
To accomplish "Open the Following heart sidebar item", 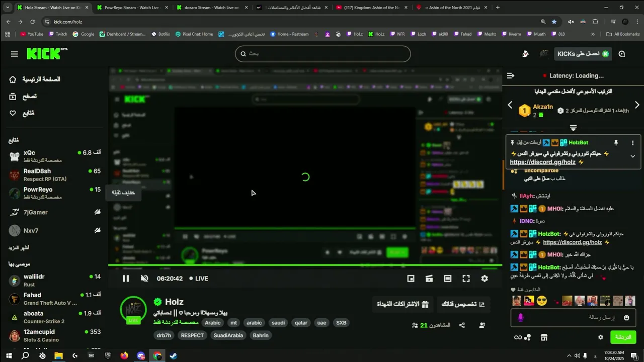I will [x=22, y=113].
